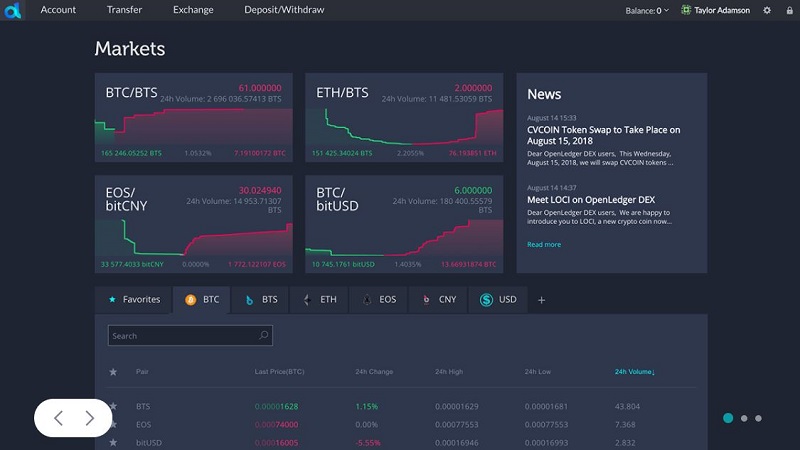800x450 pixels.
Task: Open Meet LOCI on OpenLedger DEX headline
Action: [x=591, y=199]
